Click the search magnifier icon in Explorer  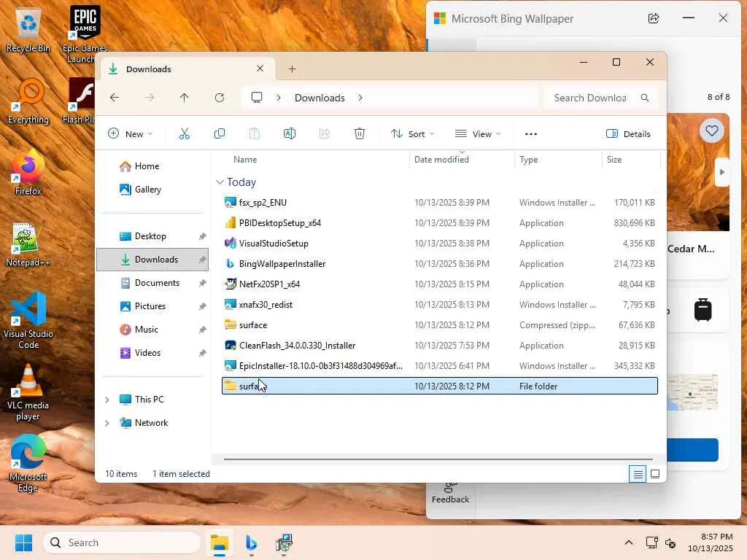tap(645, 98)
